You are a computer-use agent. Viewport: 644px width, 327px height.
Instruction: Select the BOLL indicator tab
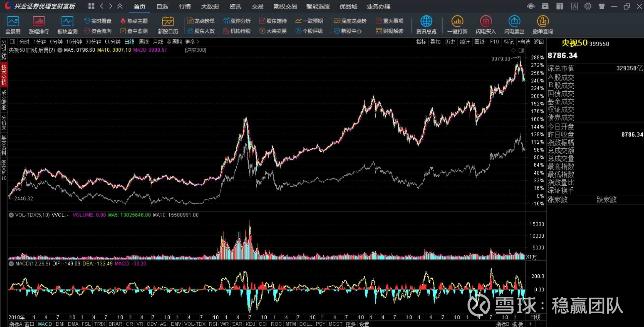click(x=306, y=324)
